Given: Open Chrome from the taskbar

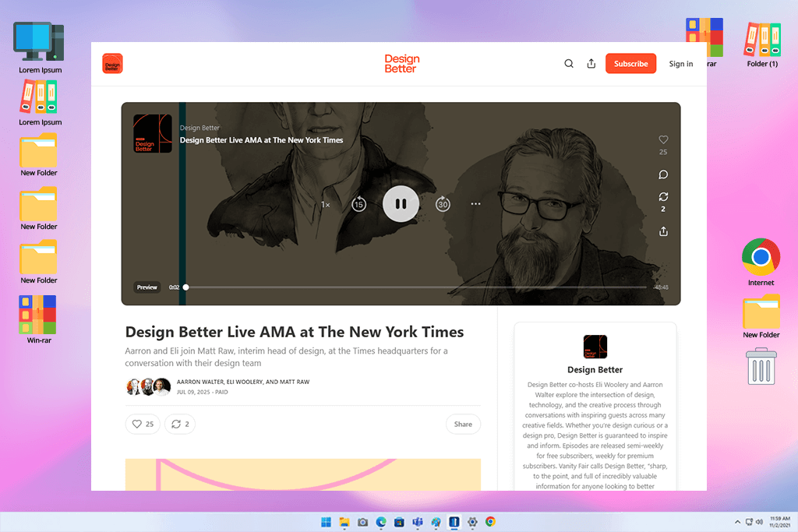Looking at the screenshot, I should [x=491, y=522].
